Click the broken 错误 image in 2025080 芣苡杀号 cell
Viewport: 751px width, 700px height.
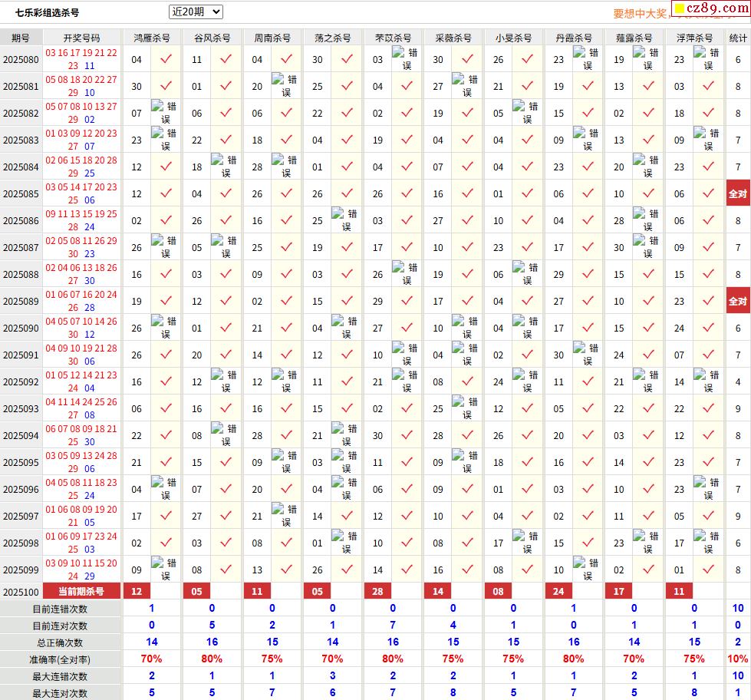pyautogui.click(x=405, y=59)
